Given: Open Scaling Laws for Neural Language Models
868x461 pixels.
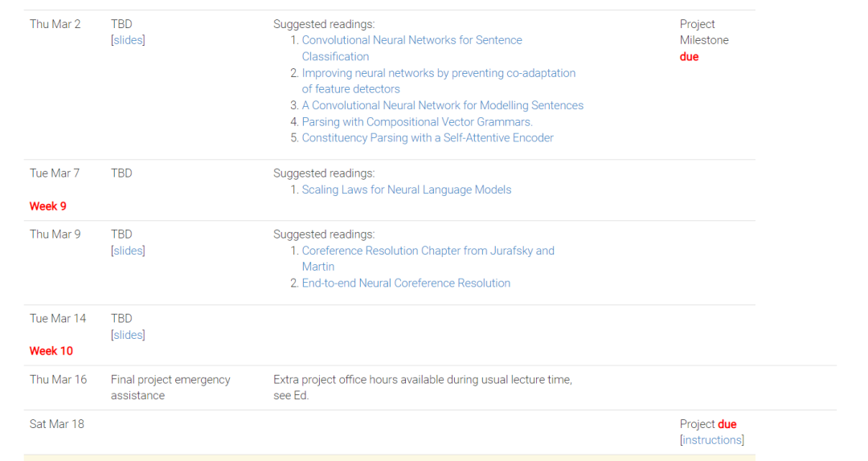Looking at the screenshot, I should tap(407, 190).
